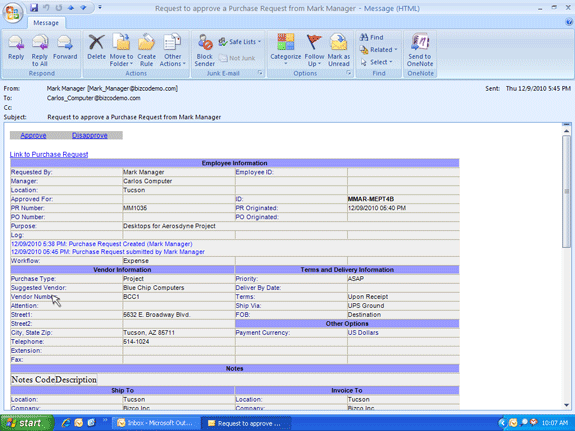Click the Payment Currency value US Dollars
This screenshot has height=431, width=575.
pyautogui.click(x=363, y=333)
